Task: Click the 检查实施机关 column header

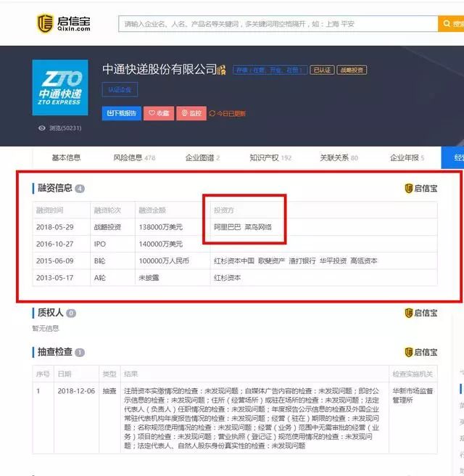Action: pyautogui.click(x=413, y=374)
